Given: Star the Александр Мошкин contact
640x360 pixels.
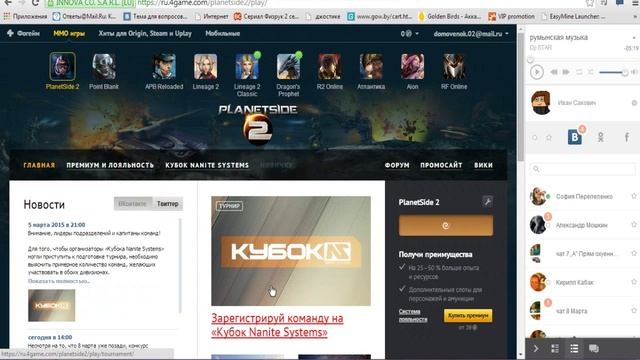Looking at the screenshot, I should click(634, 224).
